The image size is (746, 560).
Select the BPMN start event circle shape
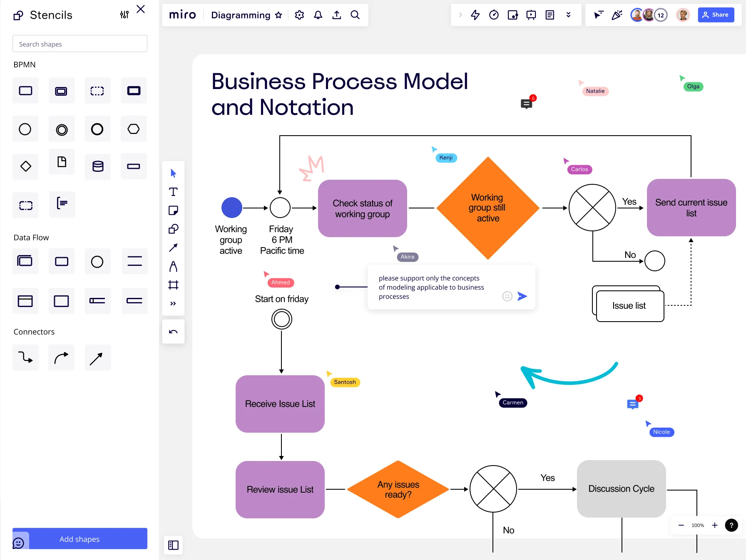(x=25, y=129)
